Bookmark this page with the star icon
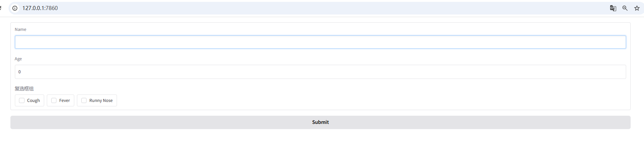The image size is (644, 141). 637,8
